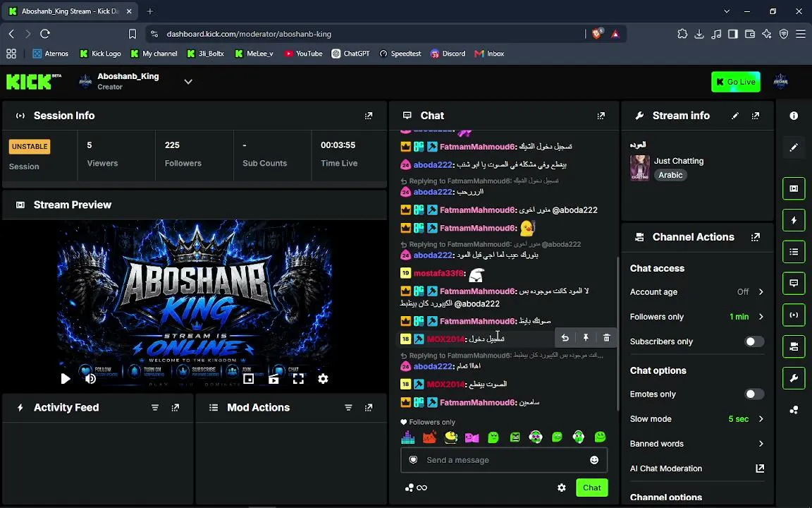The height and width of the screenshot is (508, 812).
Task: Pop out the Chat panel
Action: point(601,116)
